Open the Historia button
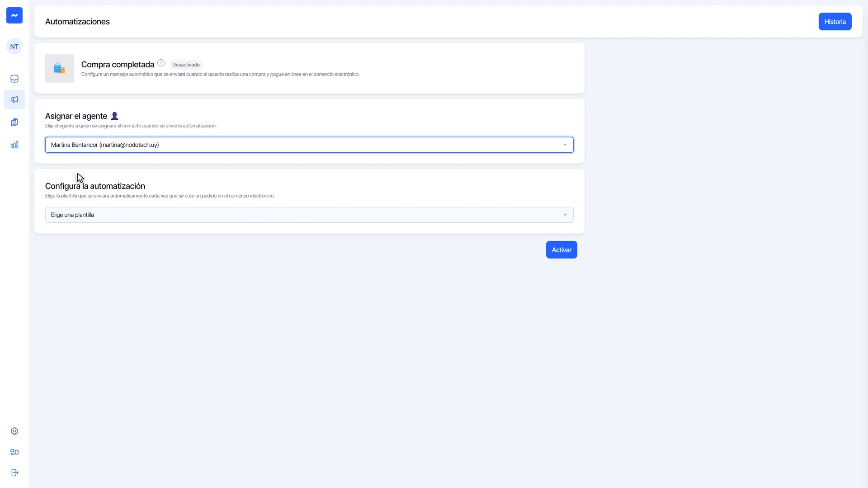Screen dimensions: 868x488 [x=835, y=22]
